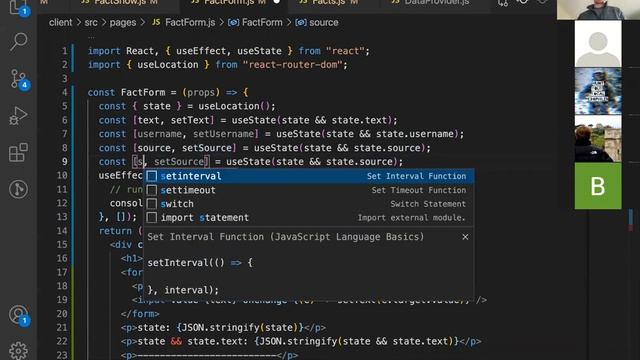Open the Search view icon
640x360 pixels.
[x=18, y=42]
